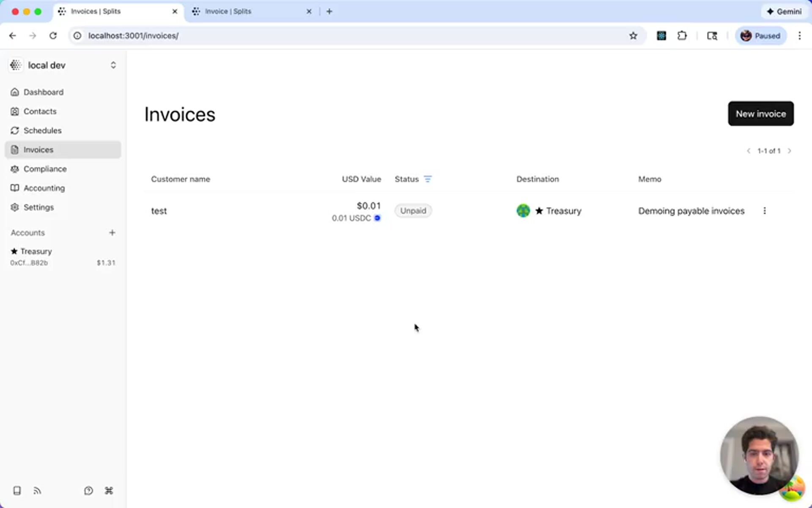This screenshot has height=508, width=812.
Task: Click the docs book icon in sidebar footer
Action: coord(17,491)
